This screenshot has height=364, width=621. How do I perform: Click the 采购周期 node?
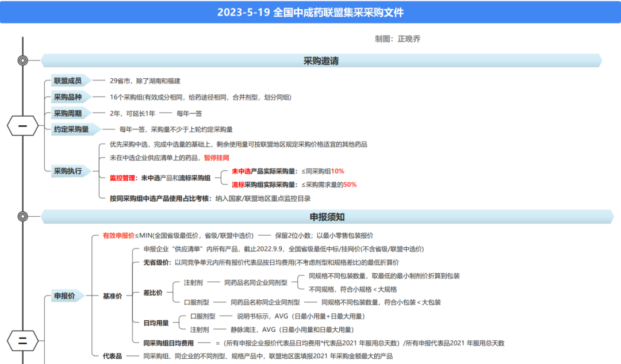tap(69, 113)
